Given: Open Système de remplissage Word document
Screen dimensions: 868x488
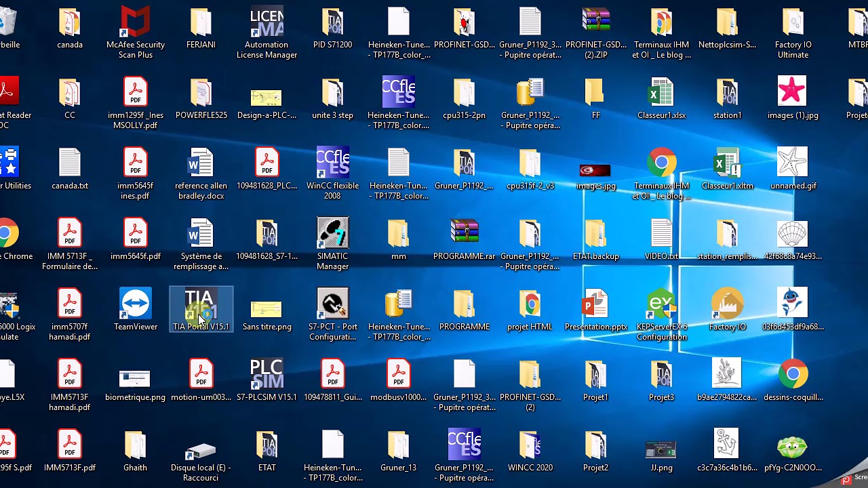Looking at the screenshot, I should coord(201,243).
